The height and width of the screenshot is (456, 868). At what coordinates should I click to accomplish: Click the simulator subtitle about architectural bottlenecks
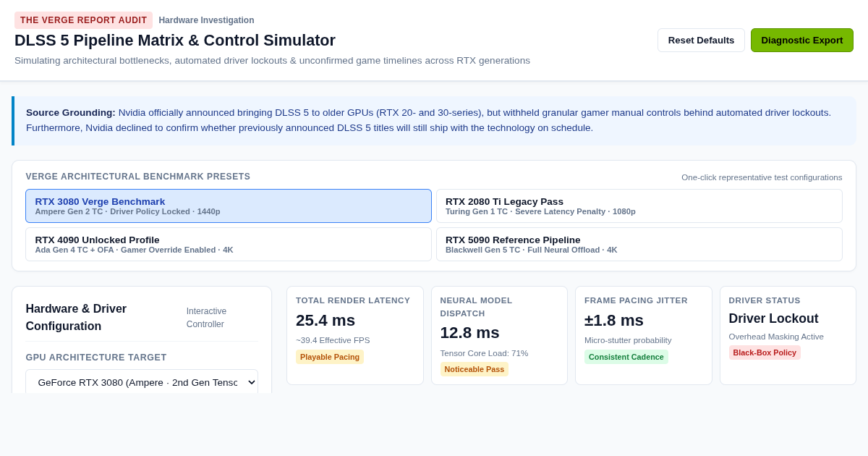coord(272,61)
